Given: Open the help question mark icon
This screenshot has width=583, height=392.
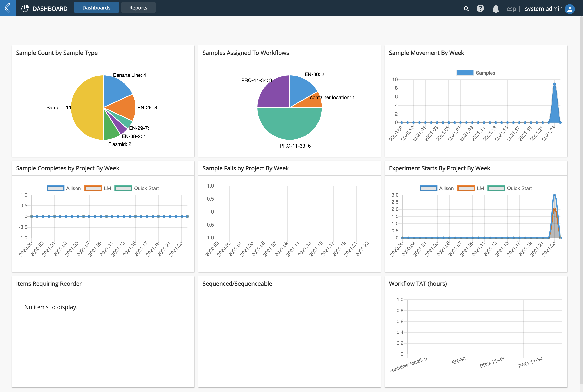Looking at the screenshot, I should pyautogui.click(x=480, y=8).
